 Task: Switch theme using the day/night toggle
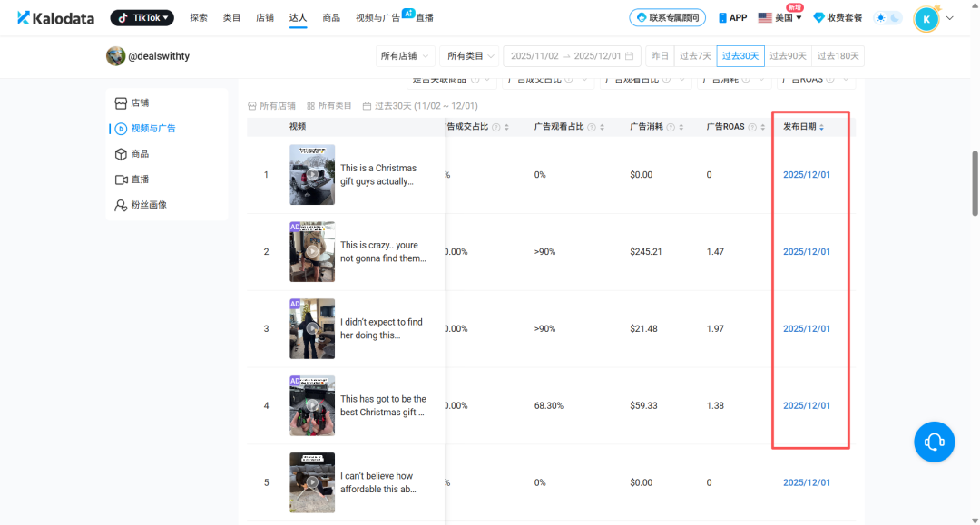point(887,16)
